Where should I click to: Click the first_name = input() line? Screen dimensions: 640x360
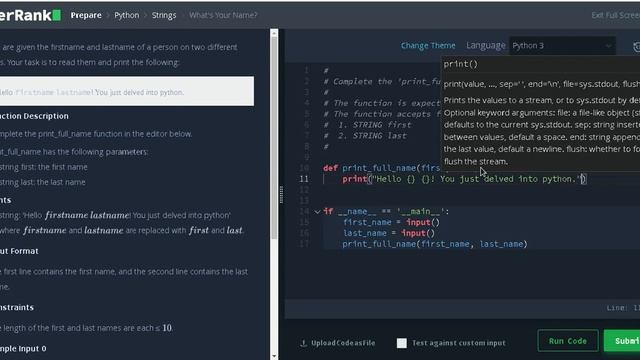391,222
